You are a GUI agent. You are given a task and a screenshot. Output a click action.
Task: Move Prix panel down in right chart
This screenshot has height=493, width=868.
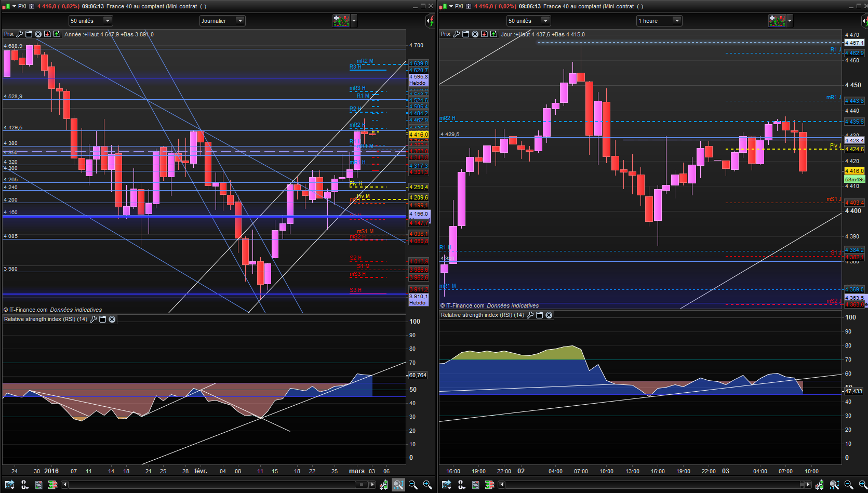pyautogui.click(x=484, y=34)
